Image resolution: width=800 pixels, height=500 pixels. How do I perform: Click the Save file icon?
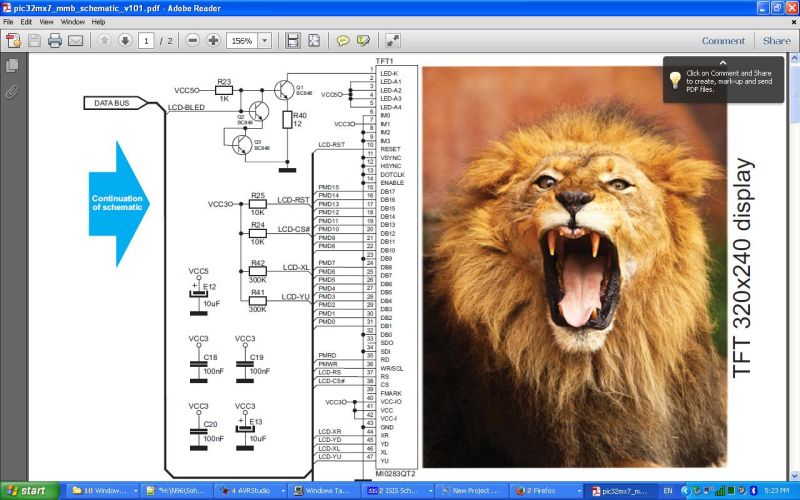(x=34, y=40)
